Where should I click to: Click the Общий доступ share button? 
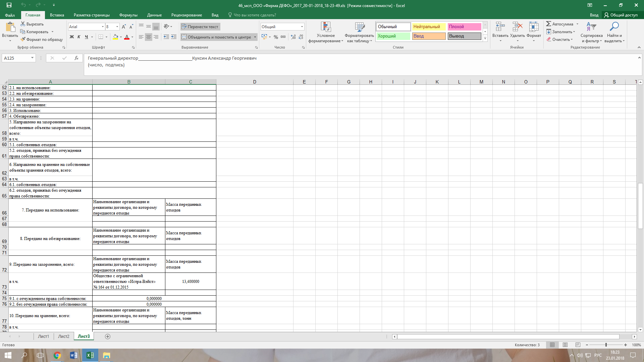(621, 15)
